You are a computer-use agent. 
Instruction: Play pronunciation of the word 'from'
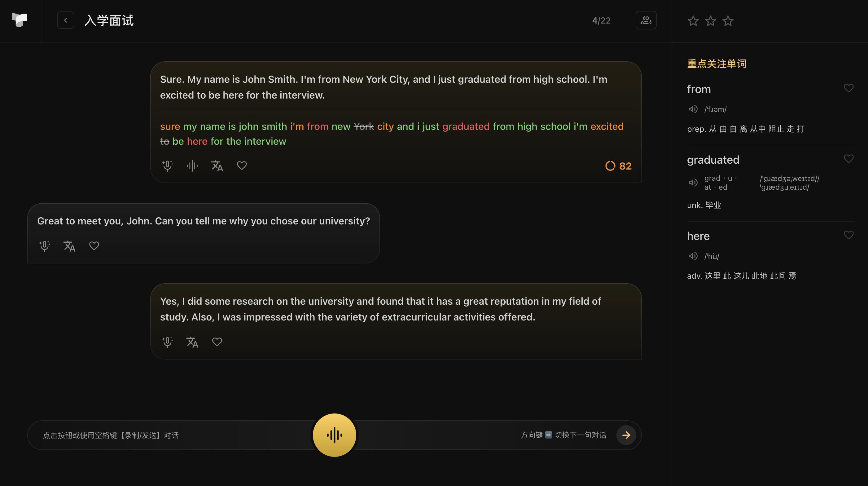[x=693, y=109]
